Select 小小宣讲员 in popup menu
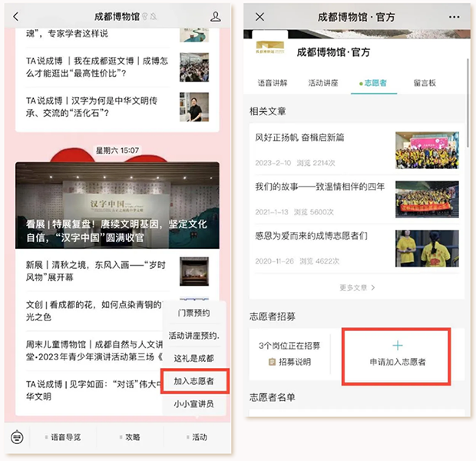The height and width of the screenshot is (461, 476). tap(194, 404)
